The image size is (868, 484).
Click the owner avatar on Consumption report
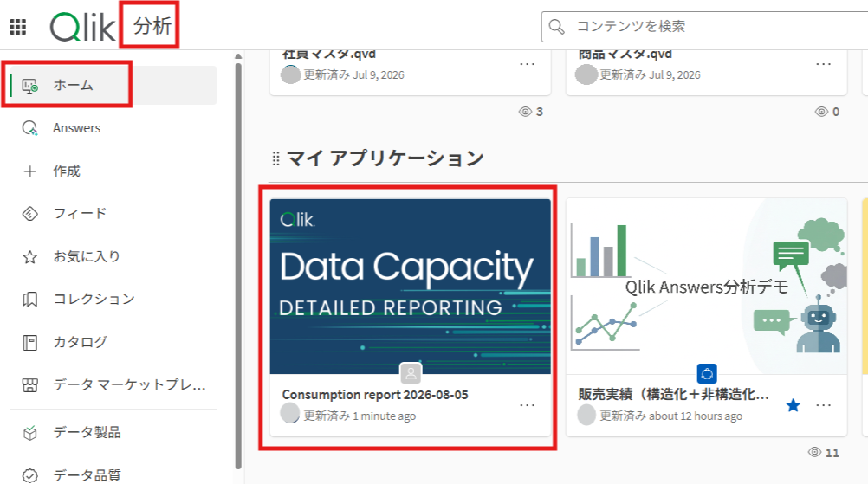pyautogui.click(x=290, y=413)
